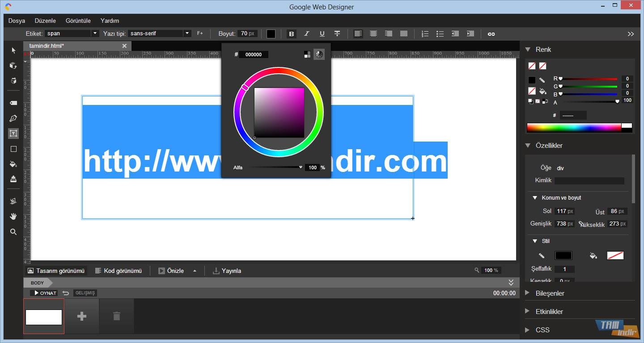Open the Dosya menu

pyautogui.click(x=17, y=21)
